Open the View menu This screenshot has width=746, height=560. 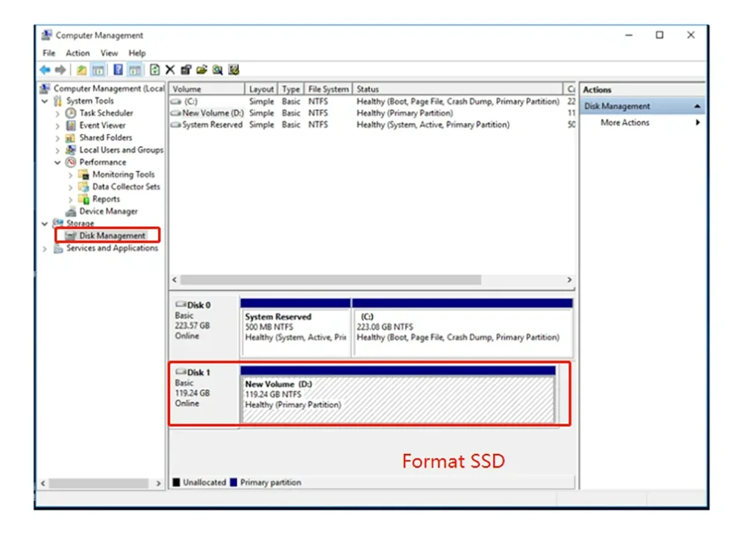109,53
